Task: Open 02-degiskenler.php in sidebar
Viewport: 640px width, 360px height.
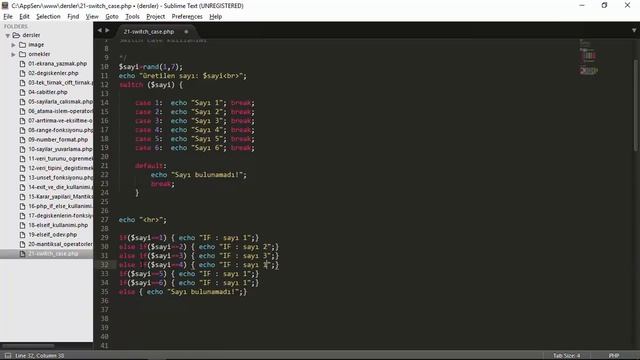Action: point(53,73)
